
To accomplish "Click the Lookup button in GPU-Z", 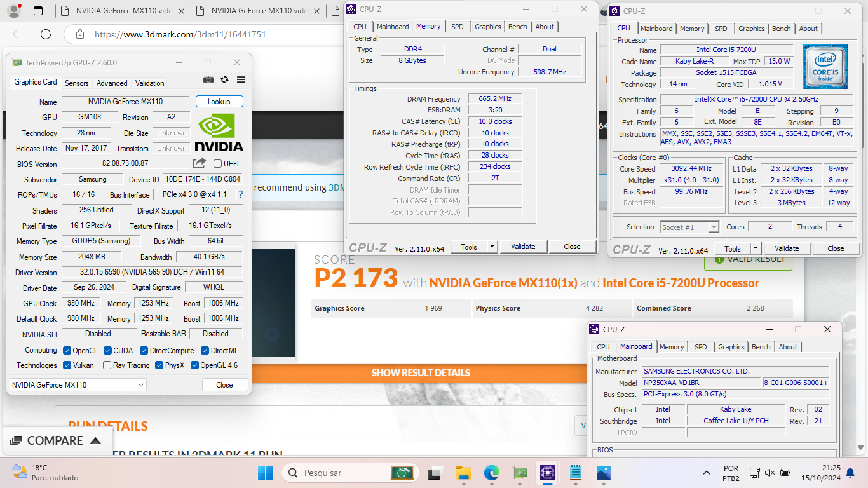I will click(219, 102).
